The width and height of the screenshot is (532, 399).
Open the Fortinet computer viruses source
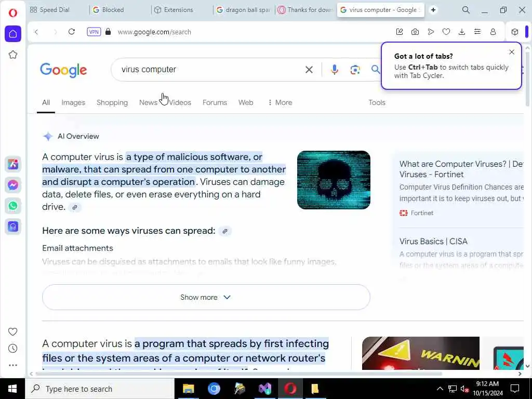coord(461,169)
